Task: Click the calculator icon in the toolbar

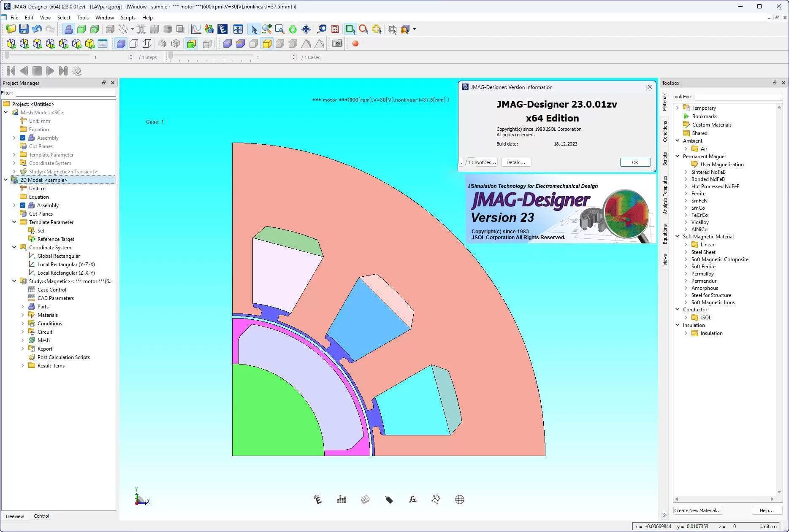Action: tap(335, 29)
